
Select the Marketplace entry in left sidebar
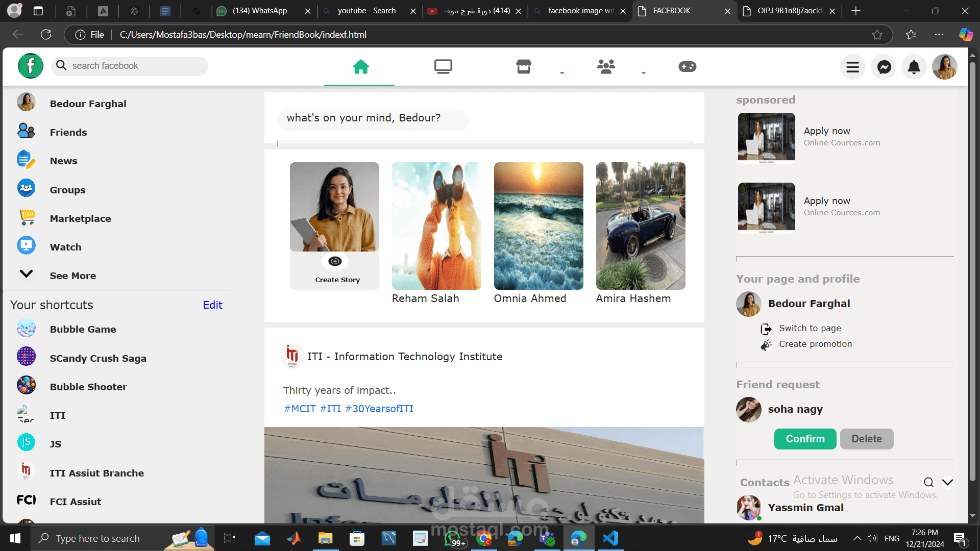point(80,218)
